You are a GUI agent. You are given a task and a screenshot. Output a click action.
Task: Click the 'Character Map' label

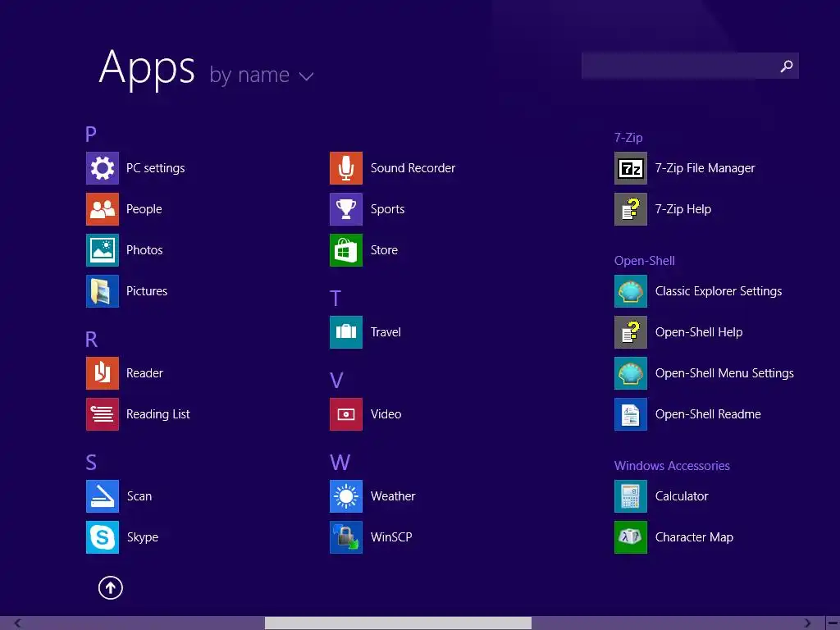(694, 537)
